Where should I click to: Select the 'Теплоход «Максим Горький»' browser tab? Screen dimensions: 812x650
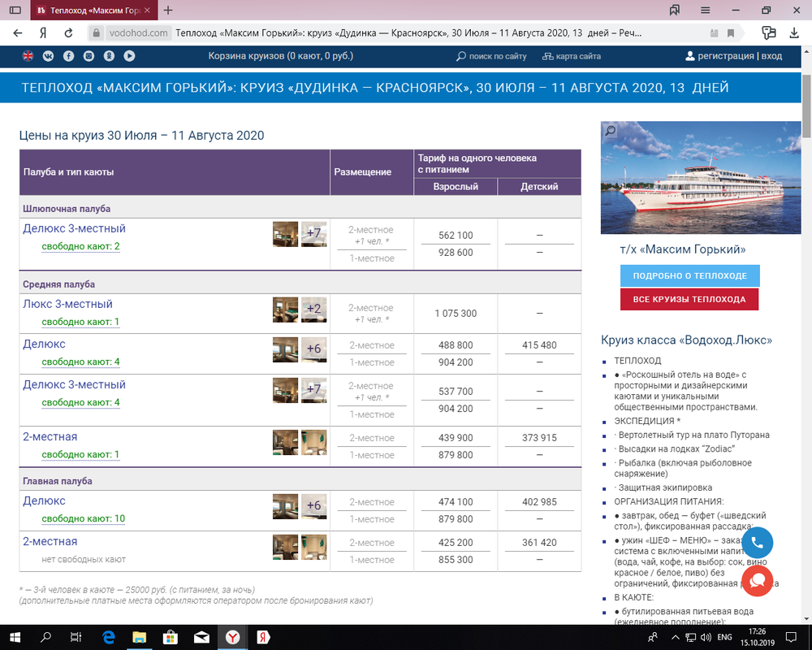94,11
